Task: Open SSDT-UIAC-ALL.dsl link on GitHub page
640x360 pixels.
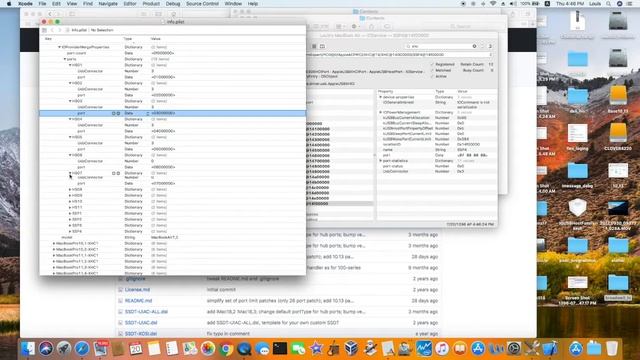Action: coord(146,312)
